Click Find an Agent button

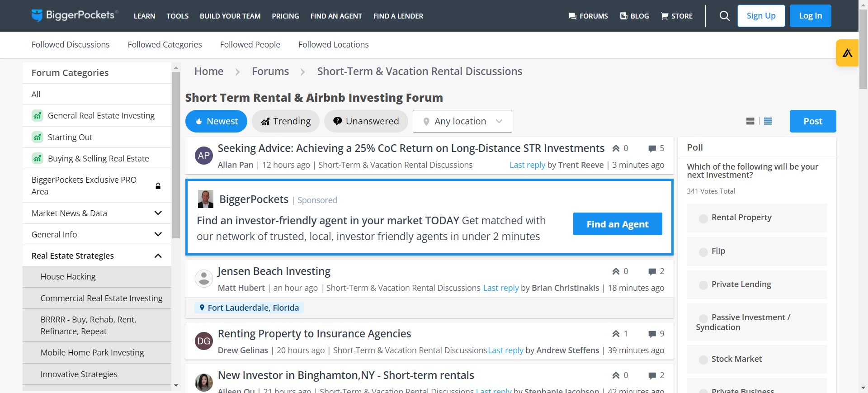(618, 224)
